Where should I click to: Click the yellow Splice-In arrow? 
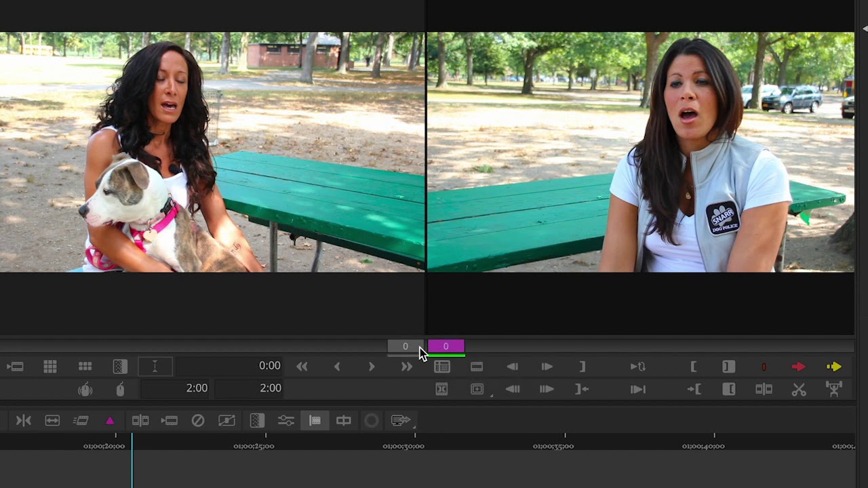834,367
